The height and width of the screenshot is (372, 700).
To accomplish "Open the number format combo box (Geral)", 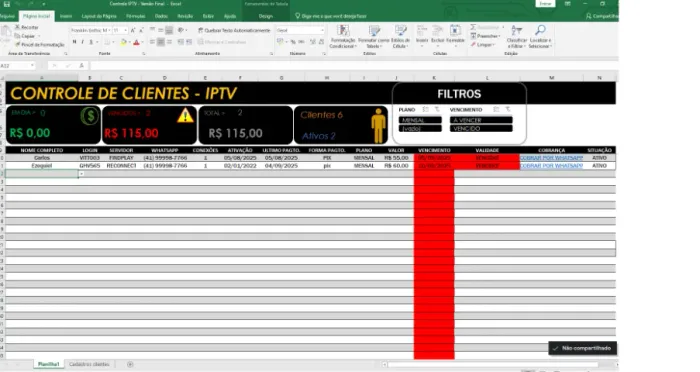I will 300,30.
